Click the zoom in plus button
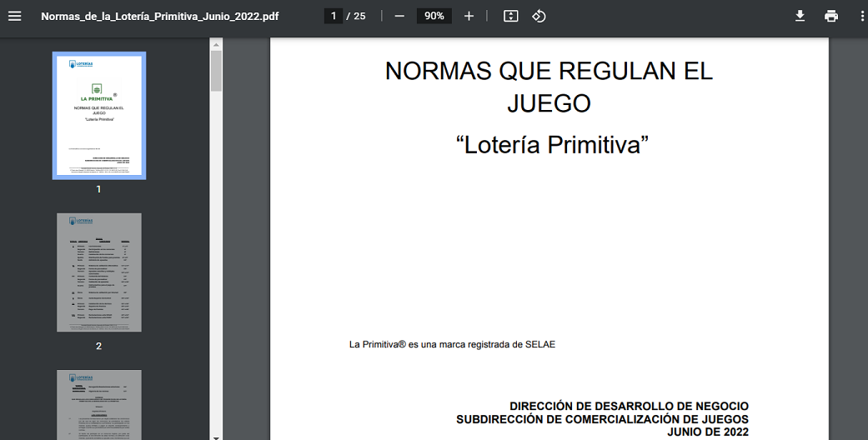Image resolution: width=868 pixels, height=440 pixels. pos(469,16)
